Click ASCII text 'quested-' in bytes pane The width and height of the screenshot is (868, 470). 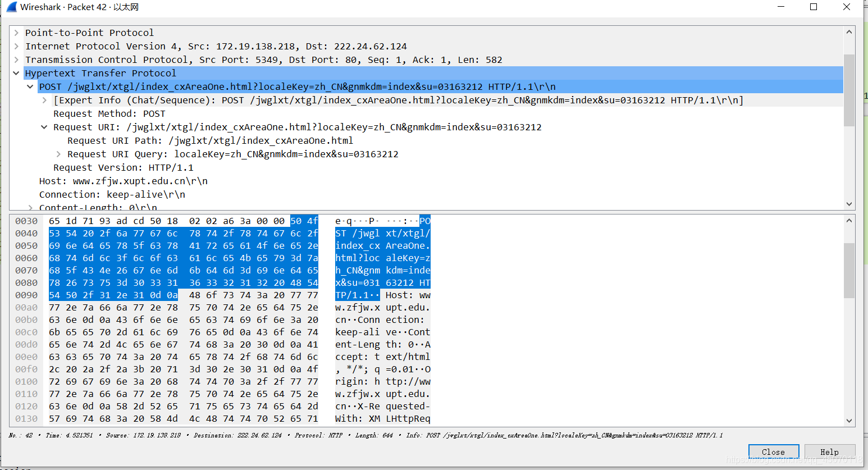pyautogui.click(x=408, y=407)
